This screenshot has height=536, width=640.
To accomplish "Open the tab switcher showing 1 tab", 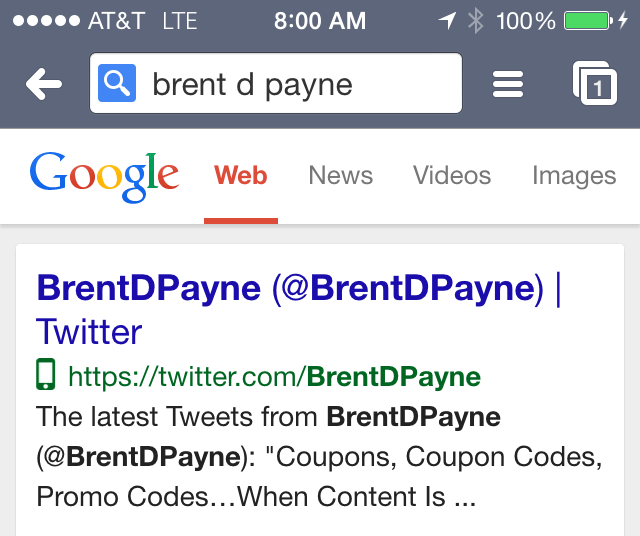I will tap(595, 85).
